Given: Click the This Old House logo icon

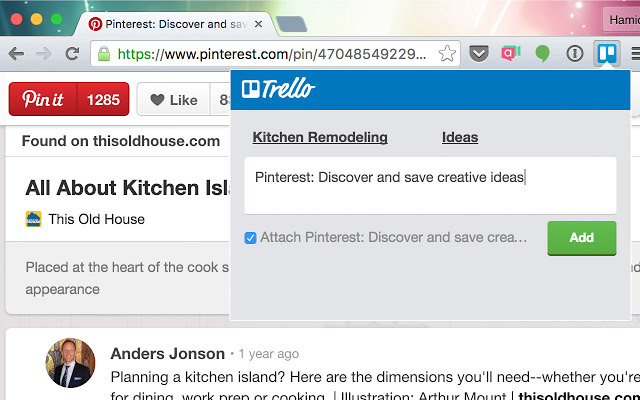Looking at the screenshot, I should point(34,219).
